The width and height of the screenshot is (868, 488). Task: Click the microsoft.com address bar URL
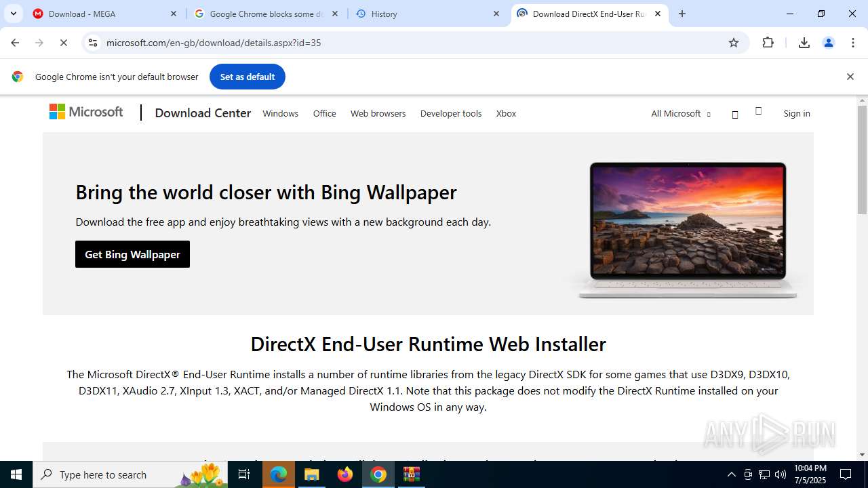pyautogui.click(x=214, y=43)
